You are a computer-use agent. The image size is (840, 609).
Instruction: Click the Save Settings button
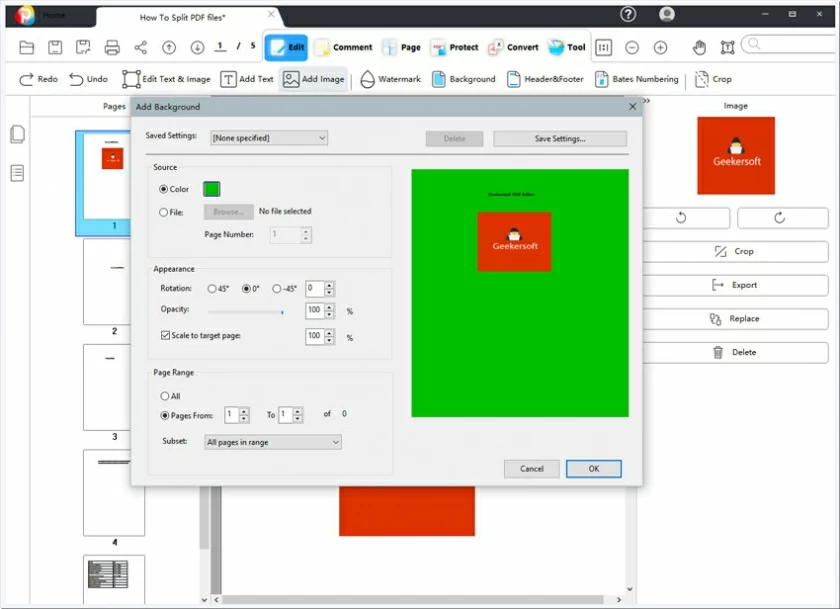559,137
